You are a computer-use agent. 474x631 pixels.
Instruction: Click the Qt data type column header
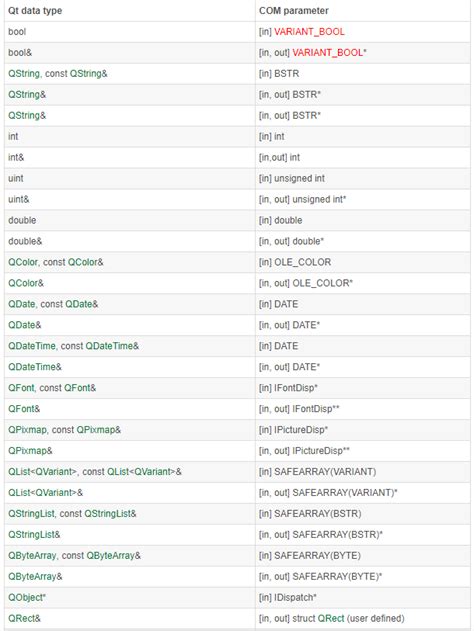(35, 11)
